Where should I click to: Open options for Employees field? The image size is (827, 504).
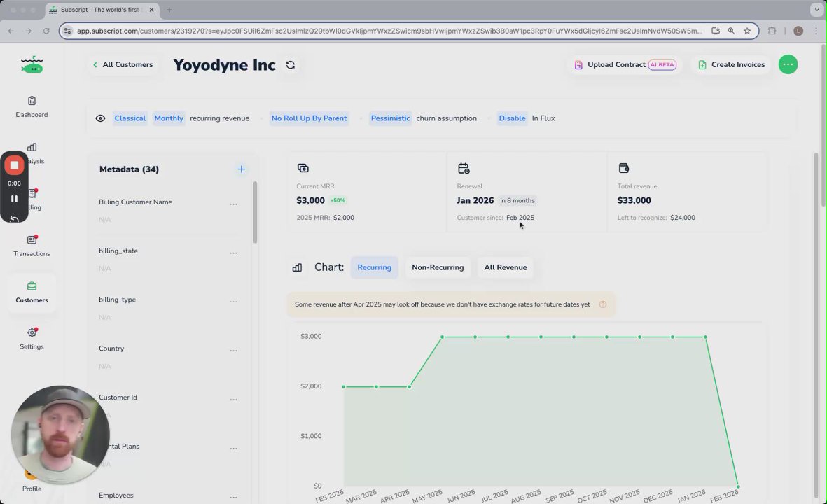point(234,497)
